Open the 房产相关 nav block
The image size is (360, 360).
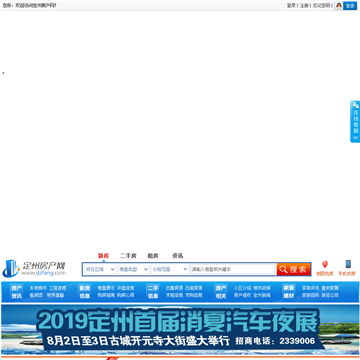click(221, 292)
